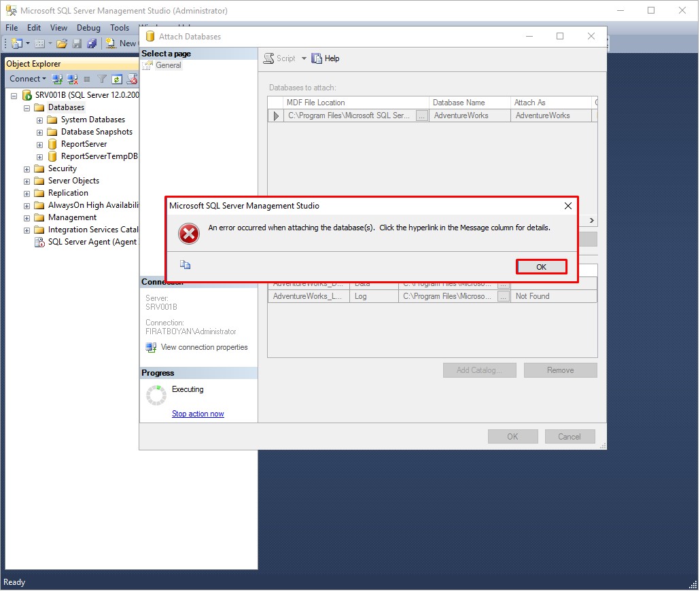Expand the Management node

click(x=27, y=218)
